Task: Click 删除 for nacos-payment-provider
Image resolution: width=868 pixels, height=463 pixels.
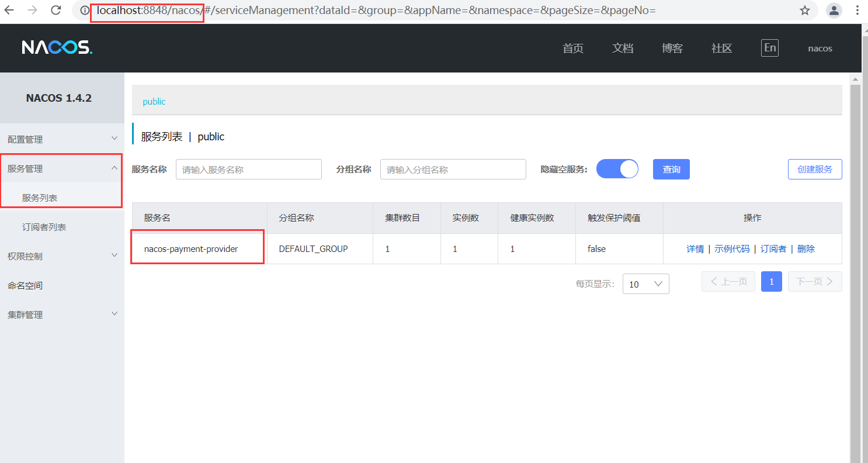Action: (805, 248)
